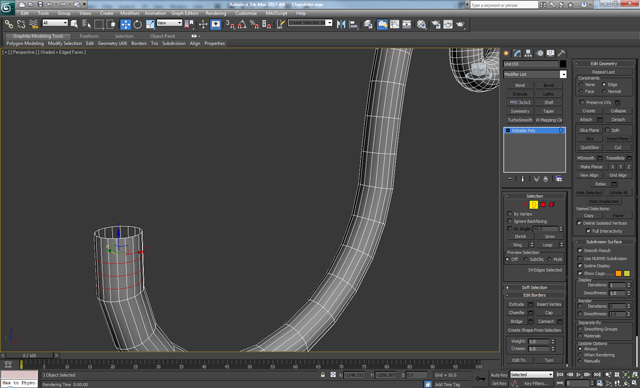Open the Mirror tool

click(341, 24)
